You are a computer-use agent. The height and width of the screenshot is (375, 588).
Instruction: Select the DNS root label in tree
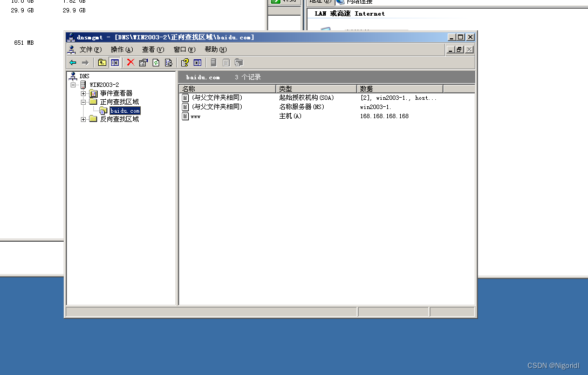click(x=84, y=76)
